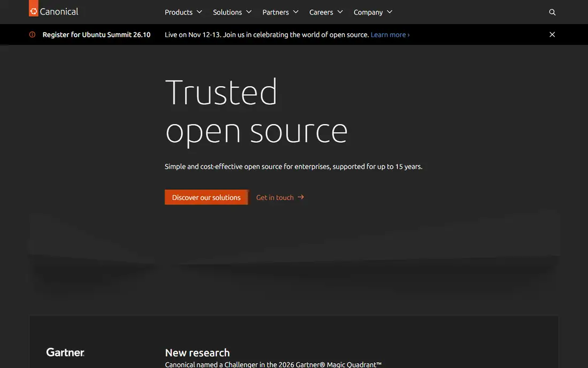This screenshot has width=588, height=368.
Task: Open the Company menu label
Action: pyautogui.click(x=368, y=12)
